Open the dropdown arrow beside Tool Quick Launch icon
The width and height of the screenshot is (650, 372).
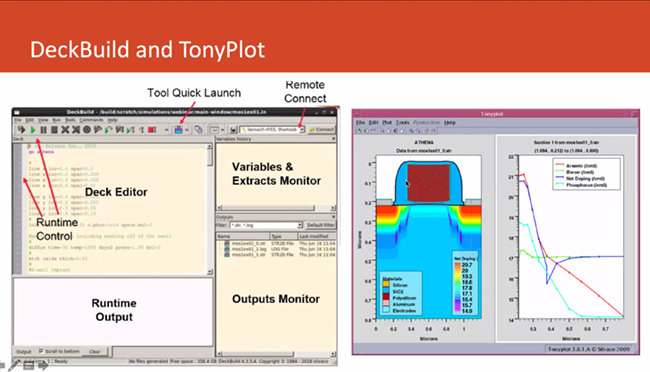pos(187,130)
